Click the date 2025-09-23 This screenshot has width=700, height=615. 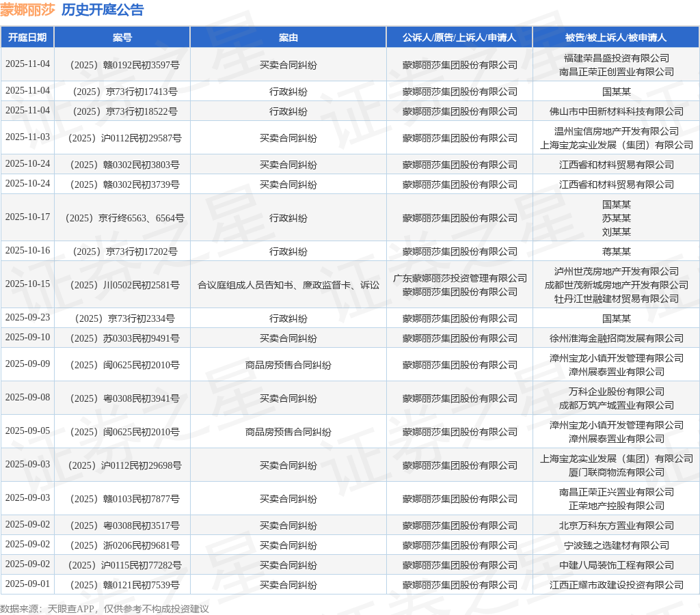(x=27, y=317)
